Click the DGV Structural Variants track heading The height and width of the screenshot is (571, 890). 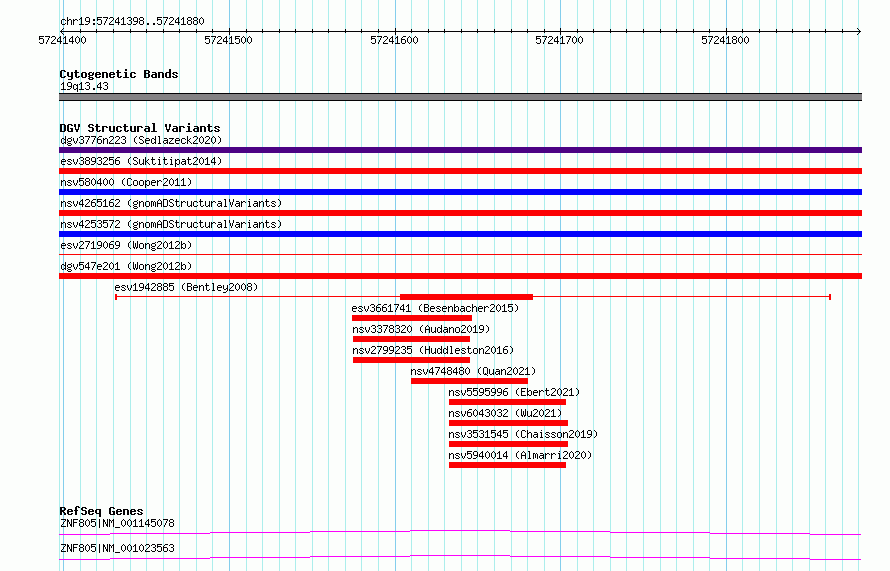click(140, 128)
